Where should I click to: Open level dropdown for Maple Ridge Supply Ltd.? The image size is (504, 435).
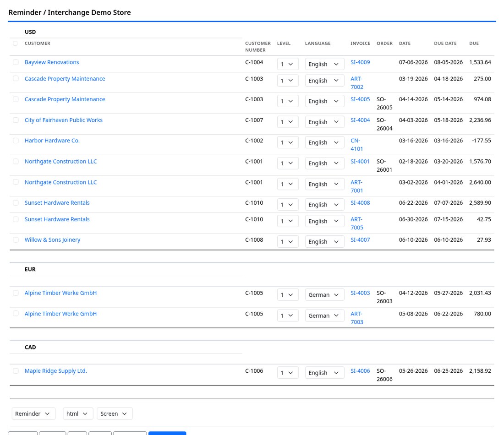(288, 373)
